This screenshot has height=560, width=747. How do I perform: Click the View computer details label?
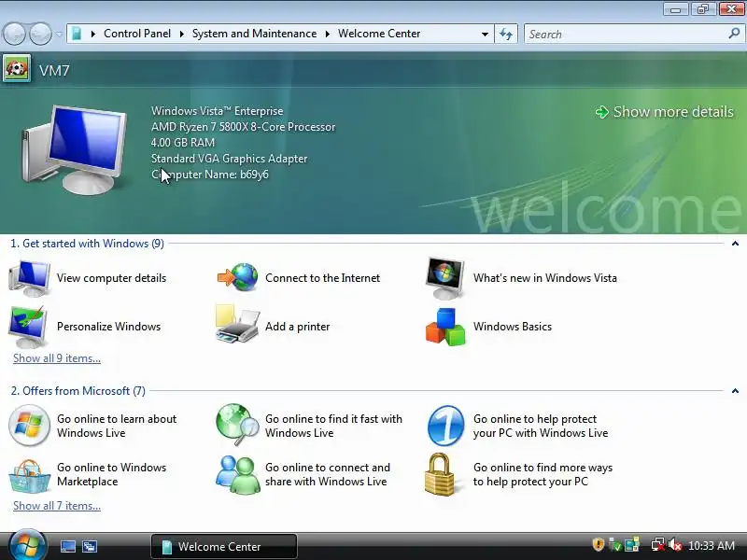111,278
